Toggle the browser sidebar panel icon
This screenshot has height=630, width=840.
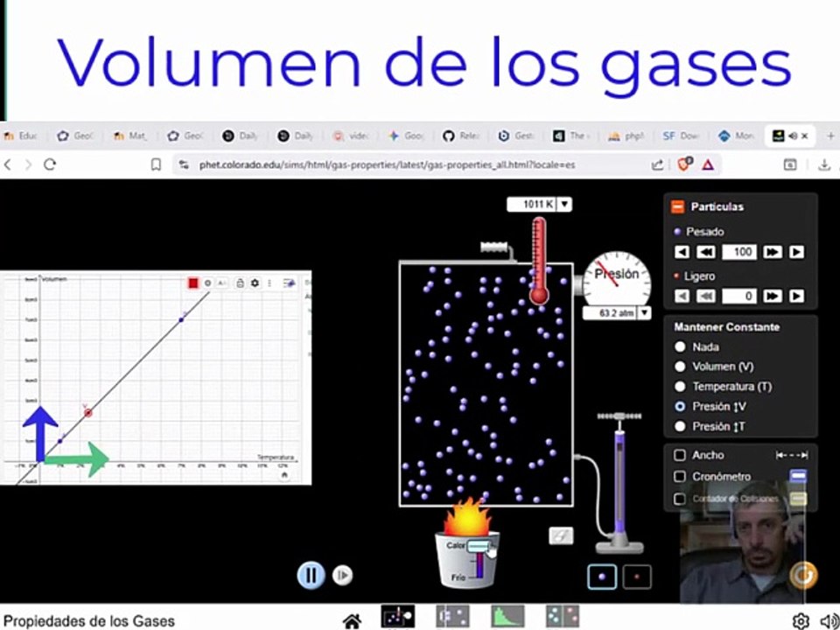coord(790,165)
